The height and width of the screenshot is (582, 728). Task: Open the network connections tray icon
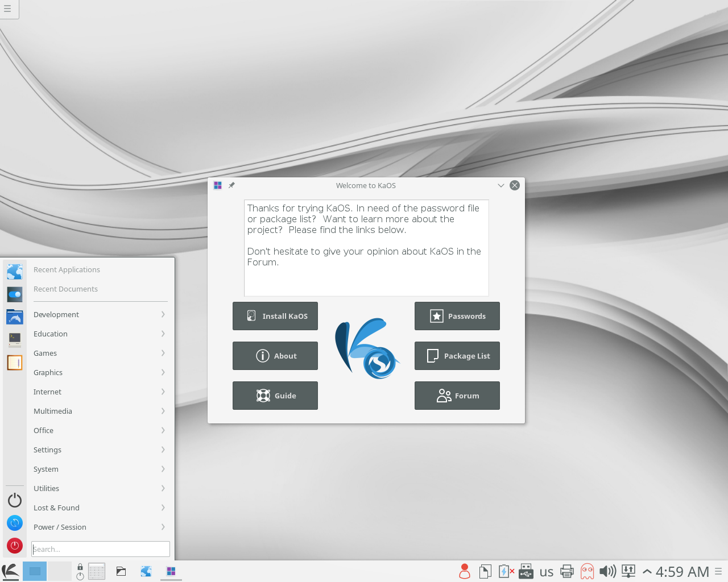628,571
